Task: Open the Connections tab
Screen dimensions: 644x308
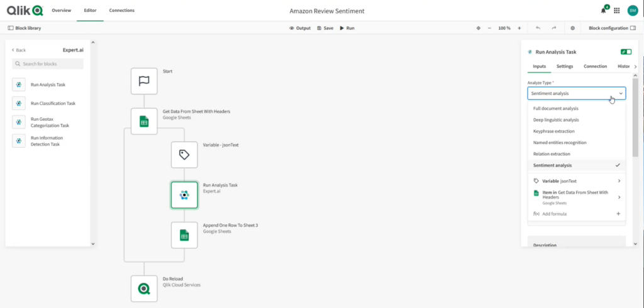Action: (x=121, y=10)
